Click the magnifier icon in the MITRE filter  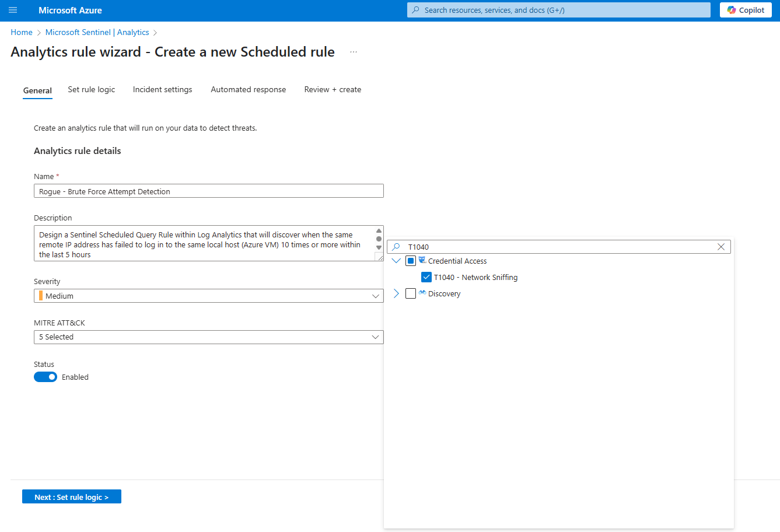[x=396, y=247]
